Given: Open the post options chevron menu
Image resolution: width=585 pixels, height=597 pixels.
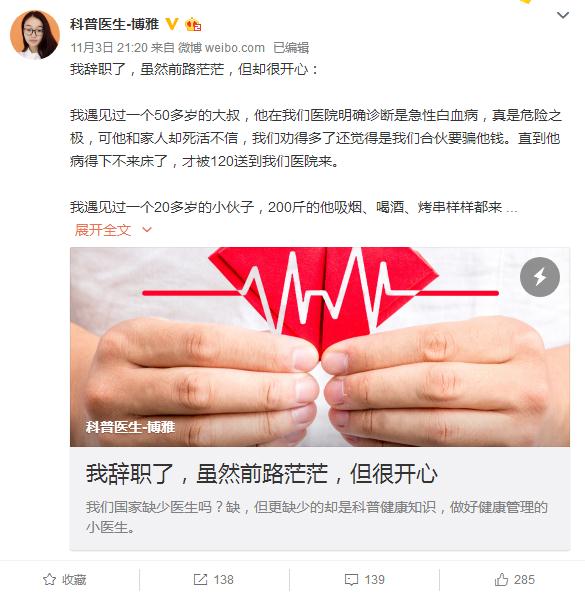Looking at the screenshot, I should 563,15.
